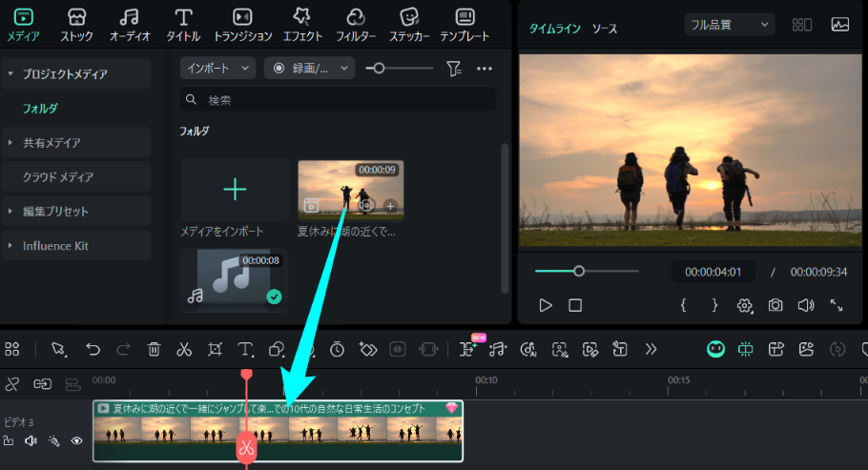
Task: Expand the 共有メディア section
Action: (10, 142)
